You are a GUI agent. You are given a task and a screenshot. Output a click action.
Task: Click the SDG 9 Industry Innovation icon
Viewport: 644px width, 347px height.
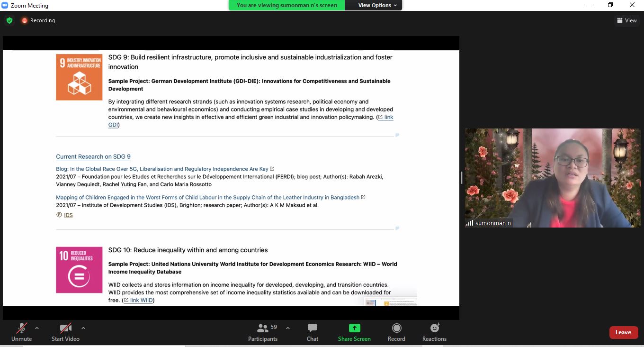[79, 77]
